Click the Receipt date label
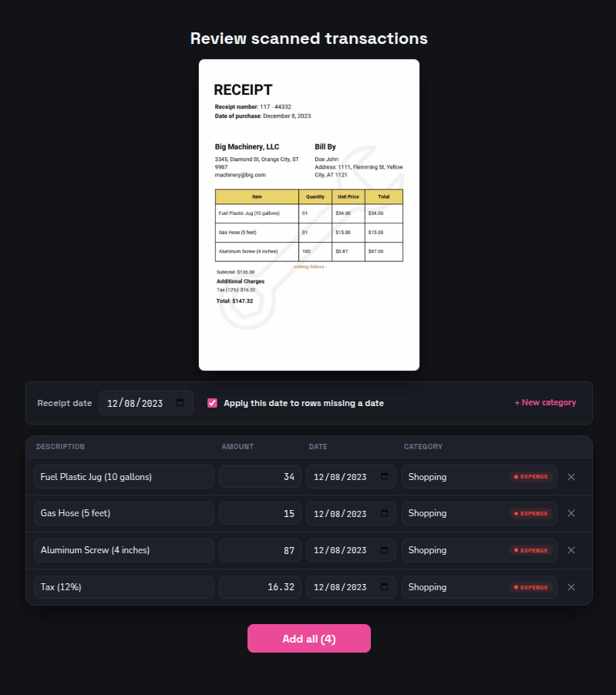This screenshot has width=616, height=695. pyautogui.click(x=65, y=403)
